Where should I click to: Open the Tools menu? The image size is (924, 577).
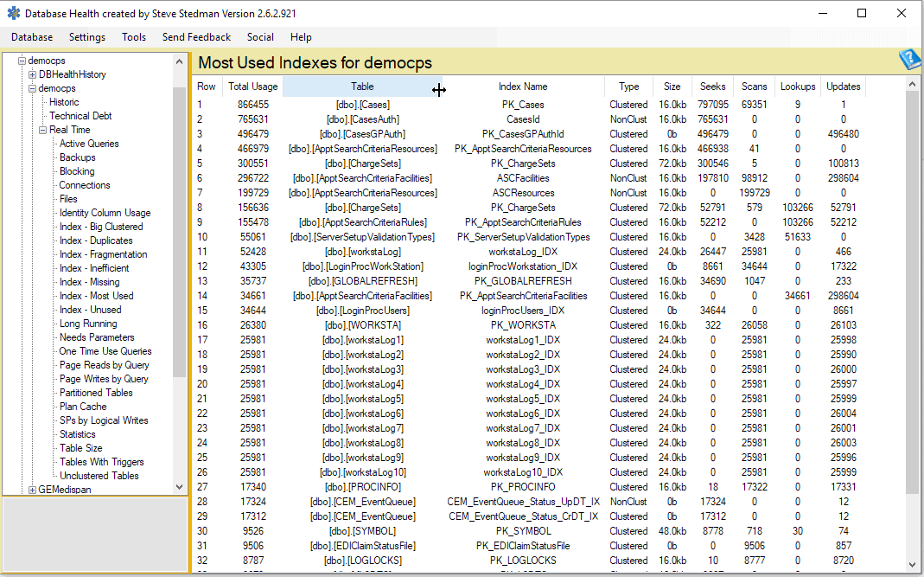point(133,37)
